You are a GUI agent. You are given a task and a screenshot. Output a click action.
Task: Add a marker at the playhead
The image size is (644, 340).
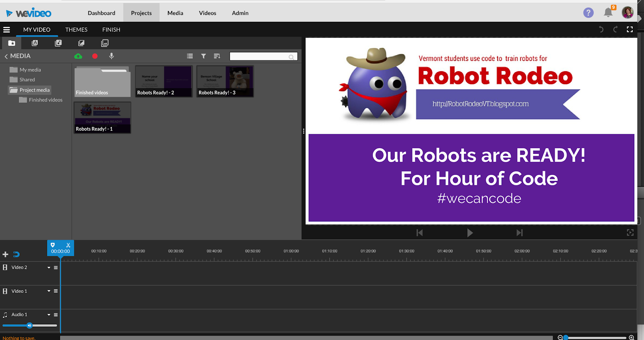pos(53,245)
